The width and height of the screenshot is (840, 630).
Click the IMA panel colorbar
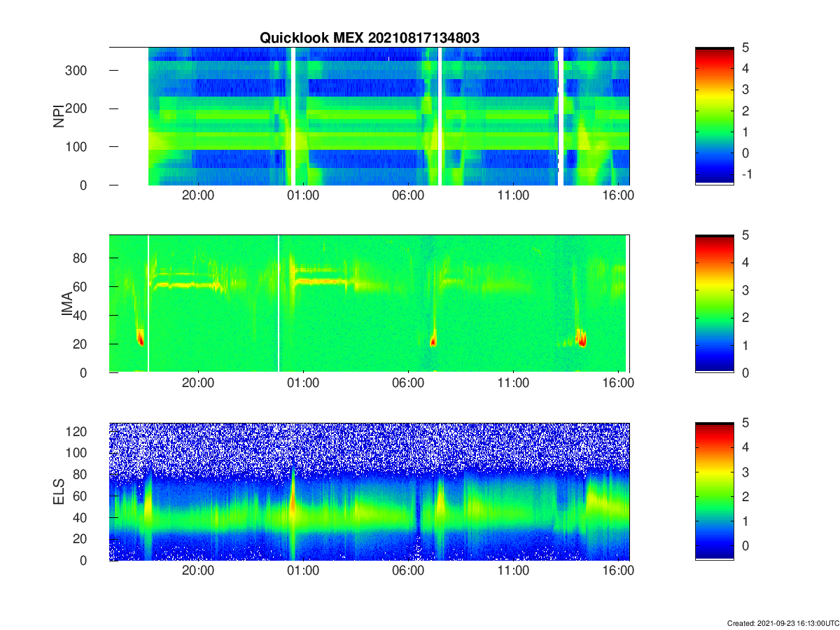(x=714, y=303)
